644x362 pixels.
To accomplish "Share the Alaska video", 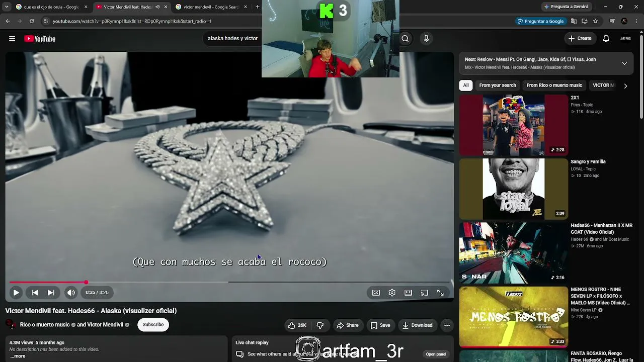I will coord(348,325).
